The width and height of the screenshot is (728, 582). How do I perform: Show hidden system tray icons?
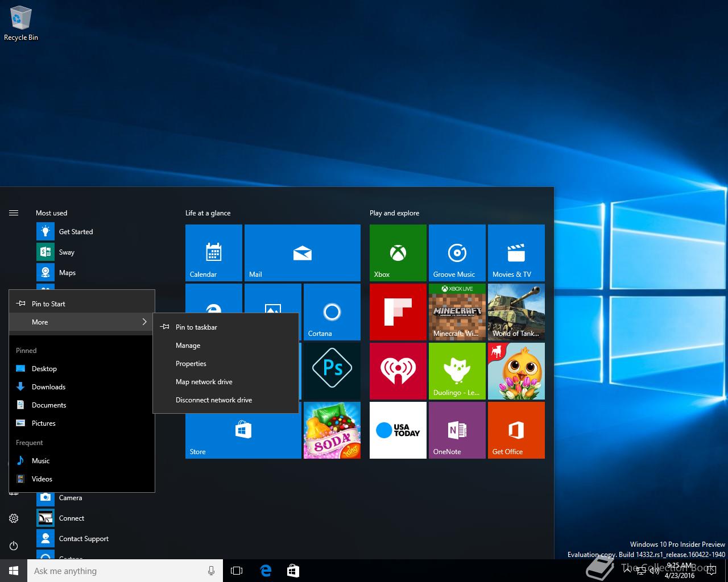pyautogui.click(x=627, y=571)
